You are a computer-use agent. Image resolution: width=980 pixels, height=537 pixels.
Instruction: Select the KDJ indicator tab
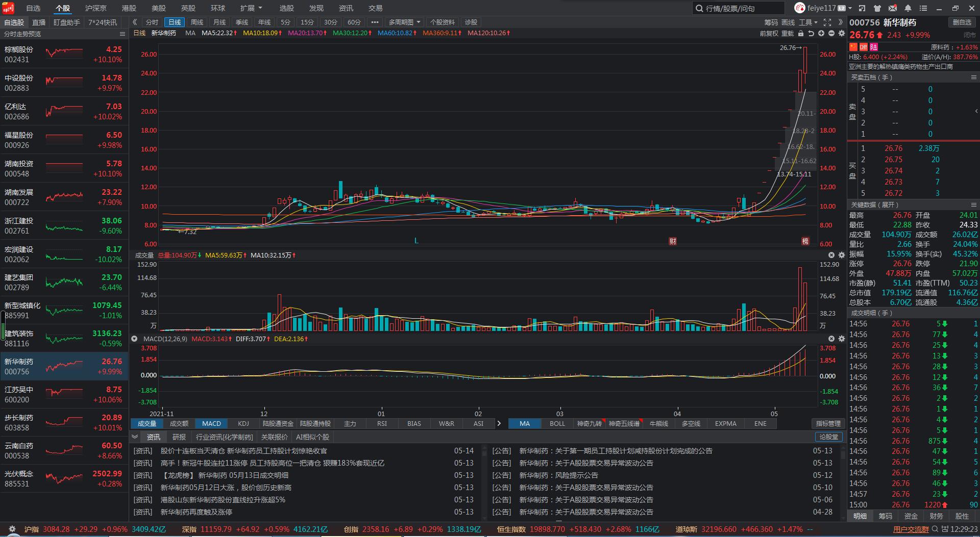tap(243, 423)
